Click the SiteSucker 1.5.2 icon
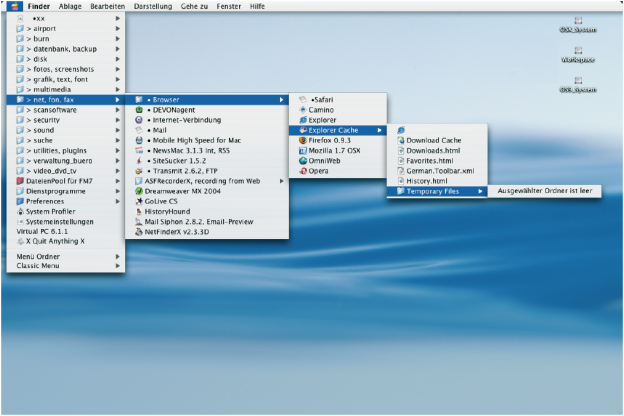The image size is (624, 416). click(x=139, y=160)
